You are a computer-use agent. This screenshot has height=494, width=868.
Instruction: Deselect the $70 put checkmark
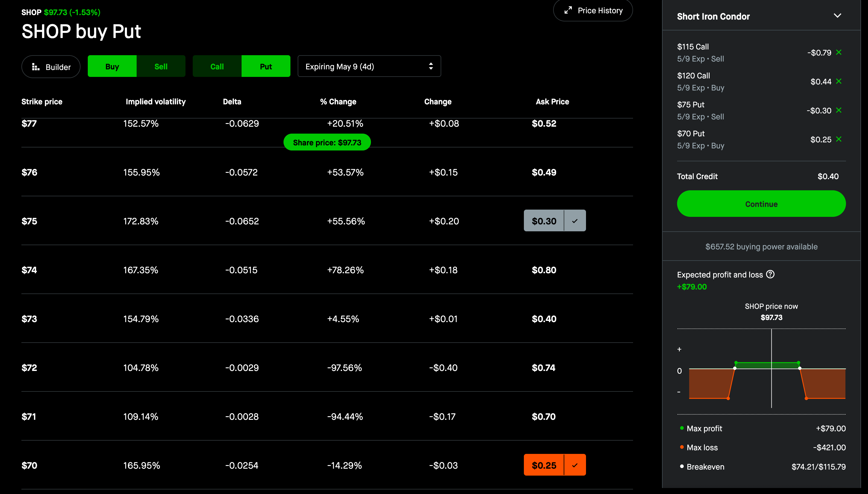click(575, 465)
